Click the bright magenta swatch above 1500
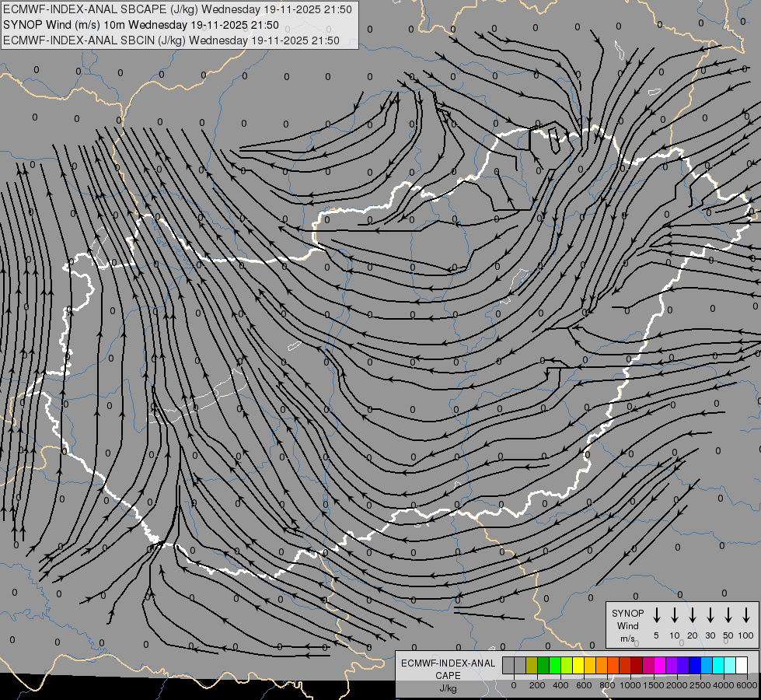Image resolution: width=761 pixels, height=700 pixels. click(661, 665)
